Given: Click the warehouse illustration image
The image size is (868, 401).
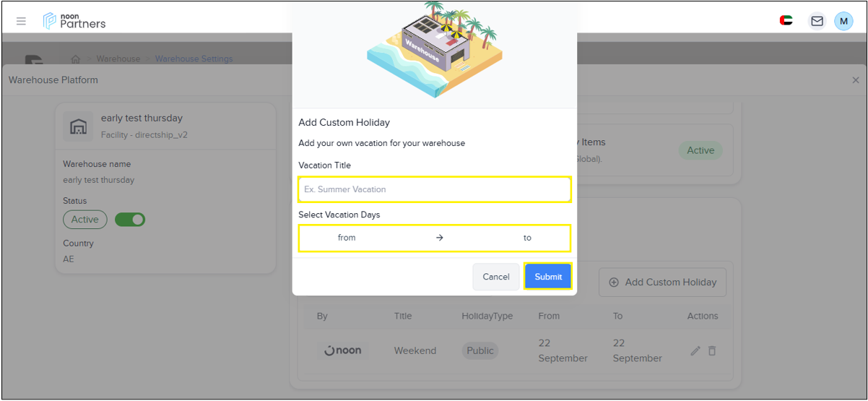Looking at the screenshot, I should (435, 49).
